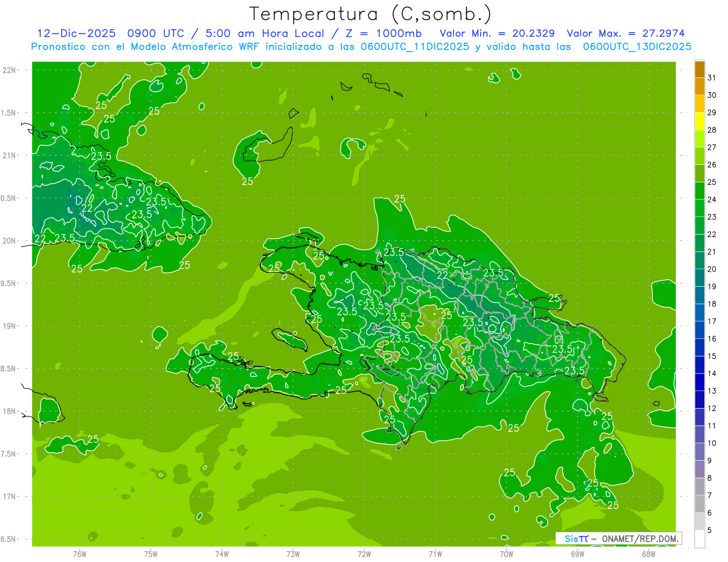
Task: Click the '24' label on the color scale
Action: point(712,199)
